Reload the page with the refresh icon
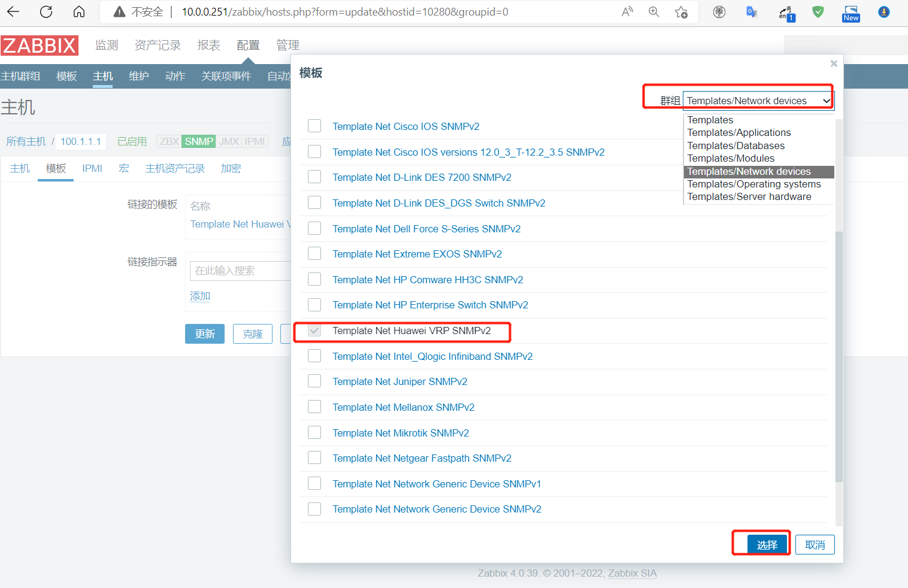Image resolution: width=908 pixels, height=588 pixels. (46, 12)
